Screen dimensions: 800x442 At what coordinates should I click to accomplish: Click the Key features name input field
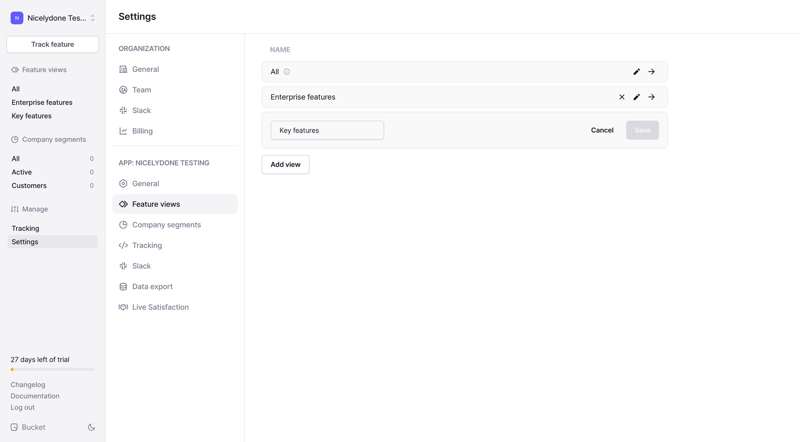coord(327,130)
